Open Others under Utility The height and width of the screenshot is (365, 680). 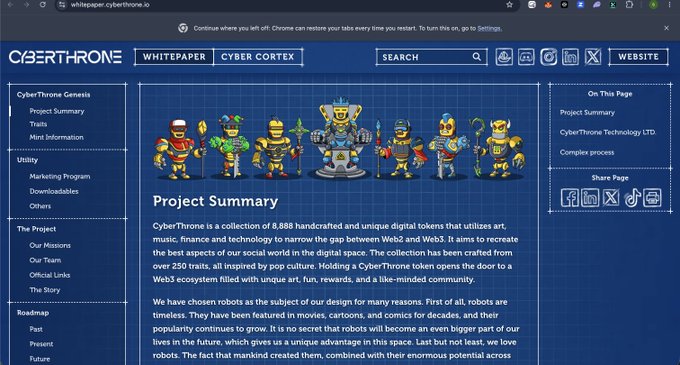[40, 206]
